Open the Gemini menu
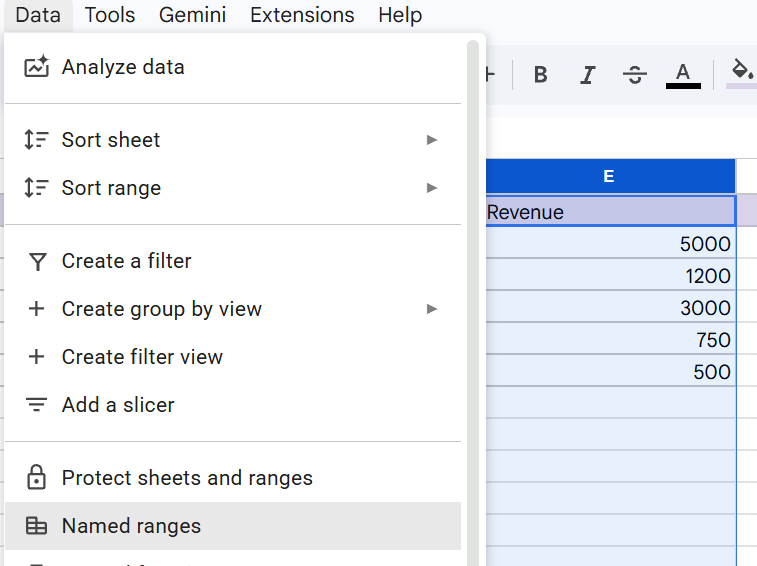 [x=192, y=15]
